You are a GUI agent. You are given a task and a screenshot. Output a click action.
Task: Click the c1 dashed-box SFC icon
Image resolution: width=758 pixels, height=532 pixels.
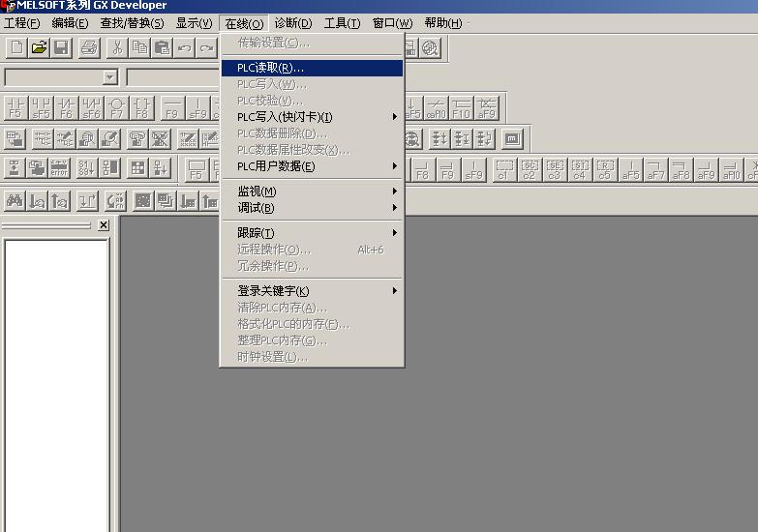(503, 169)
